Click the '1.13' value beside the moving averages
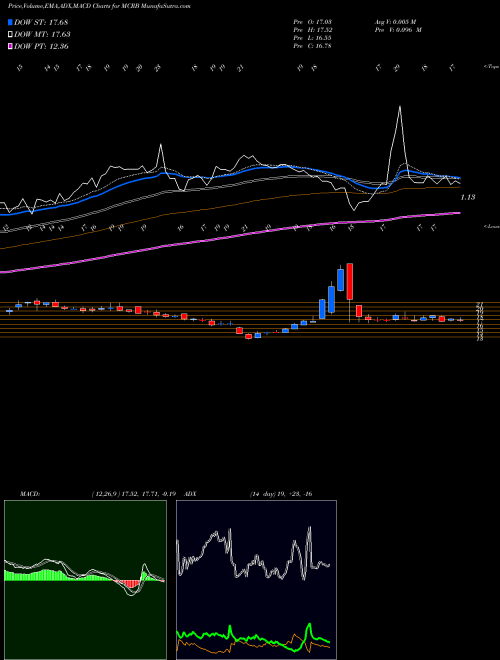Screen dimensions: 500x660 point(468,197)
